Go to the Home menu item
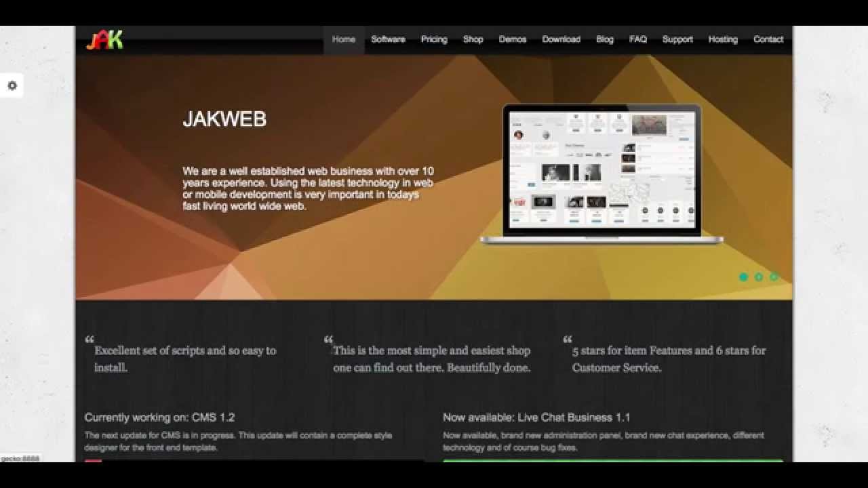Viewport: 868px width, 488px height. click(x=344, y=39)
